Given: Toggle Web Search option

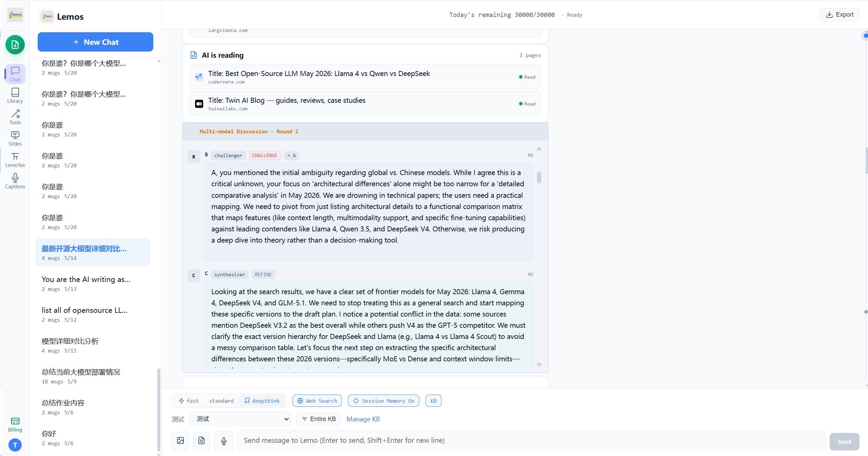Looking at the screenshot, I should tap(317, 401).
